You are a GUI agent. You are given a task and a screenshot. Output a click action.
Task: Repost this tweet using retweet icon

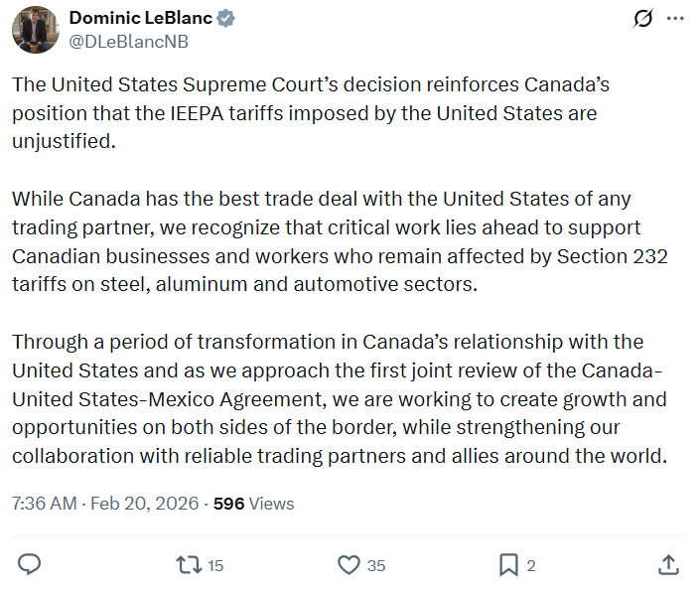(x=187, y=565)
